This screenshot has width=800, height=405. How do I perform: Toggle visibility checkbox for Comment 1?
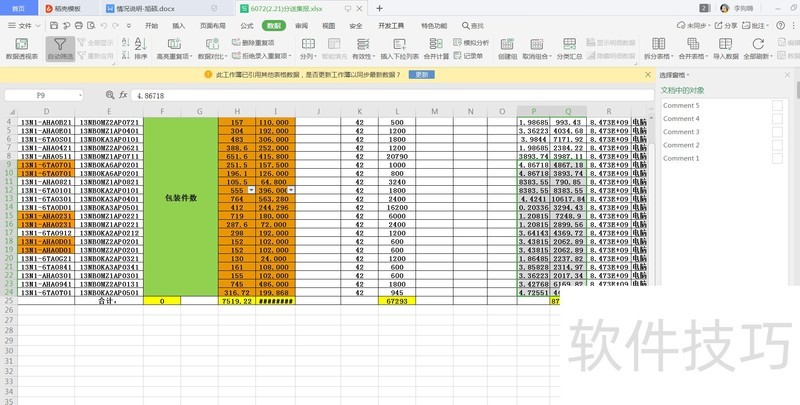click(x=777, y=159)
